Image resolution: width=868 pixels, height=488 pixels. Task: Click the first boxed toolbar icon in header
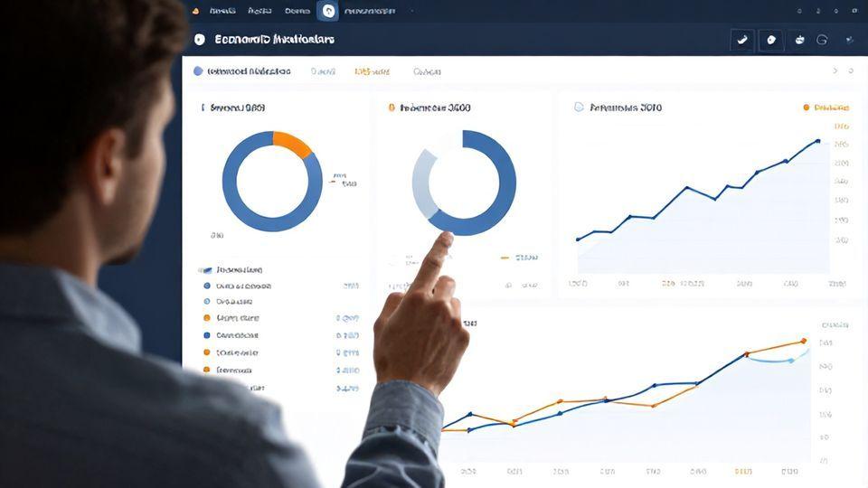[x=742, y=40]
